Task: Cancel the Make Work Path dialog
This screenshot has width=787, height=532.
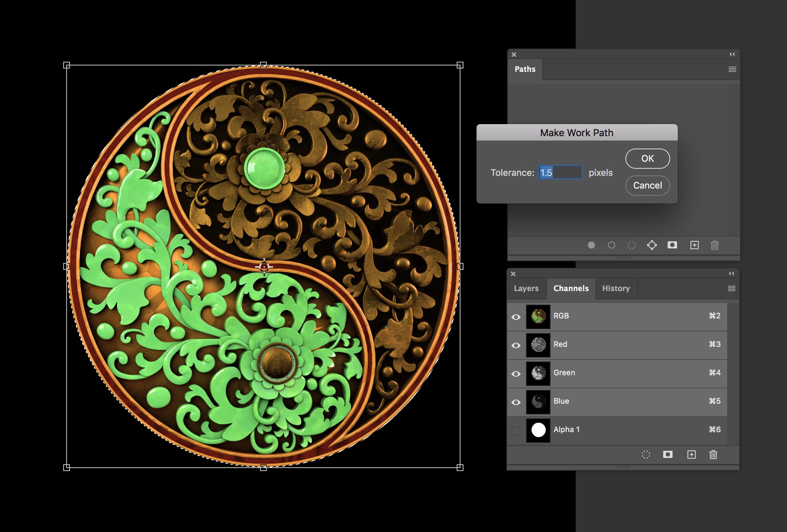Action: pyautogui.click(x=647, y=186)
